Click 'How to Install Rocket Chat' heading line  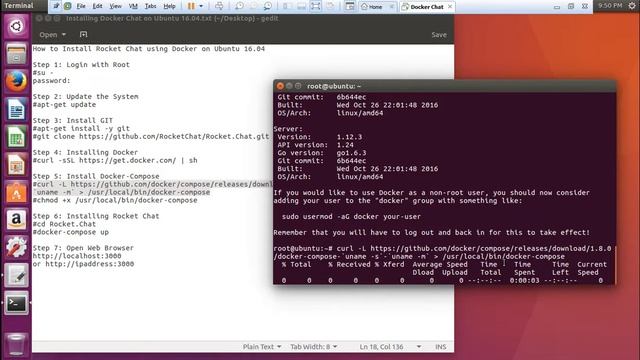click(149, 49)
